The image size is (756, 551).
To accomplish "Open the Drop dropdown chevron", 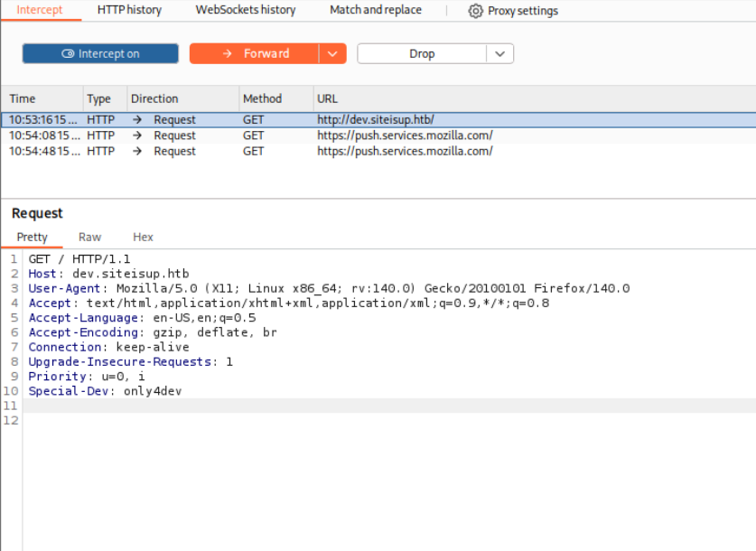I will (499, 54).
